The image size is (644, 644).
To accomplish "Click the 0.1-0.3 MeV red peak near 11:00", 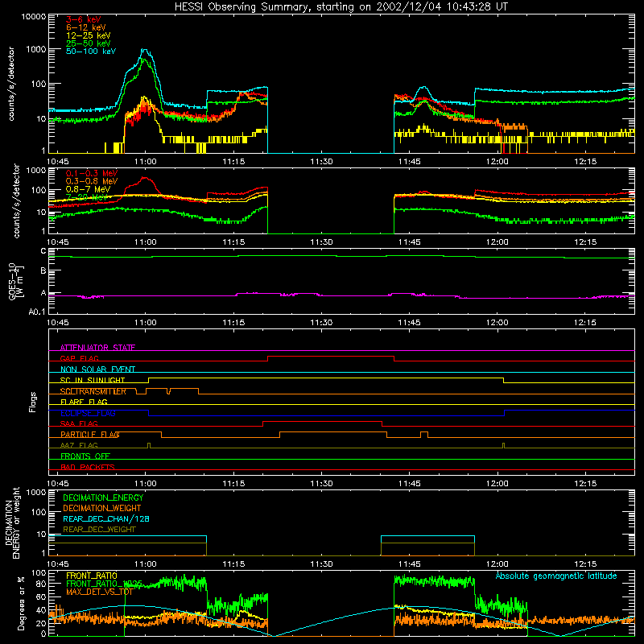I will [145, 179].
